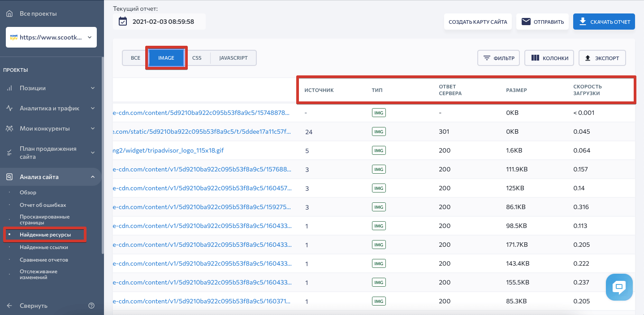Click the Аналитика и трафик pulse icon
Image resolution: width=644 pixels, height=315 pixels.
(9, 108)
